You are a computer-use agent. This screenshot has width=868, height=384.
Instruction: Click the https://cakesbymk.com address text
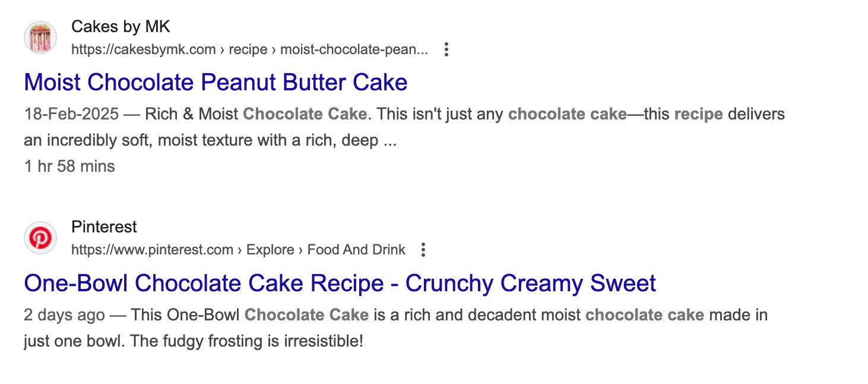point(143,49)
